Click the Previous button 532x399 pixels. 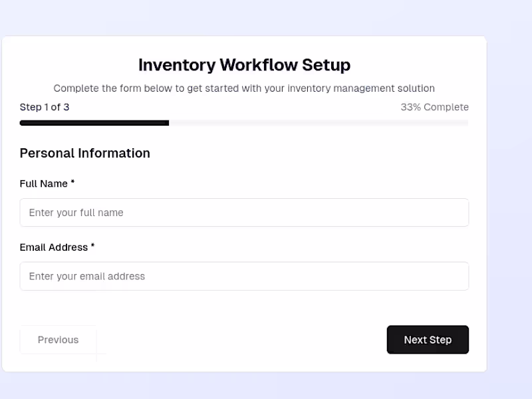[58, 340]
